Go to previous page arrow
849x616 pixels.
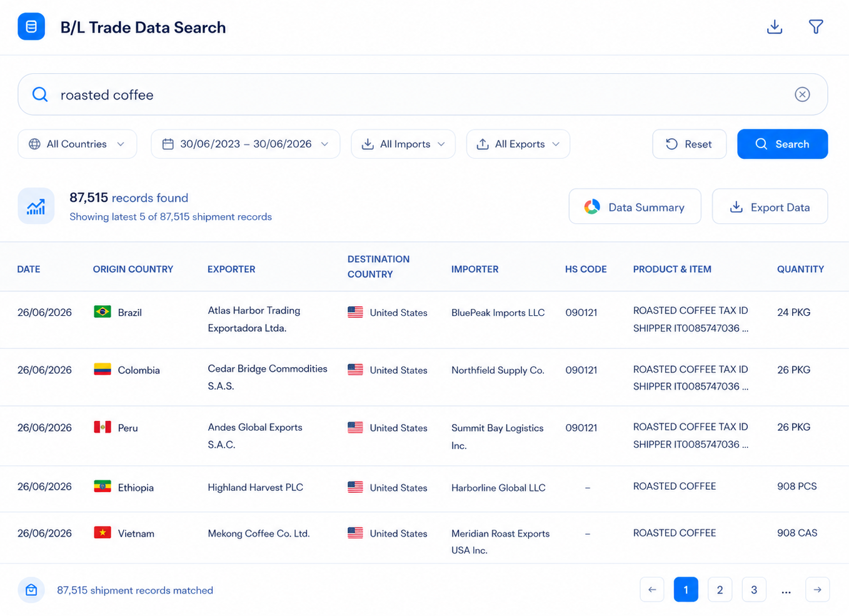pos(652,590)
